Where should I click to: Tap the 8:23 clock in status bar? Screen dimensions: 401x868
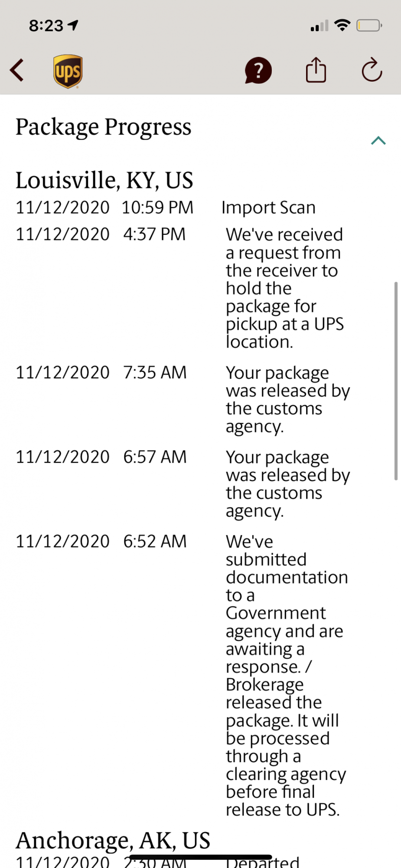point(46,26)
